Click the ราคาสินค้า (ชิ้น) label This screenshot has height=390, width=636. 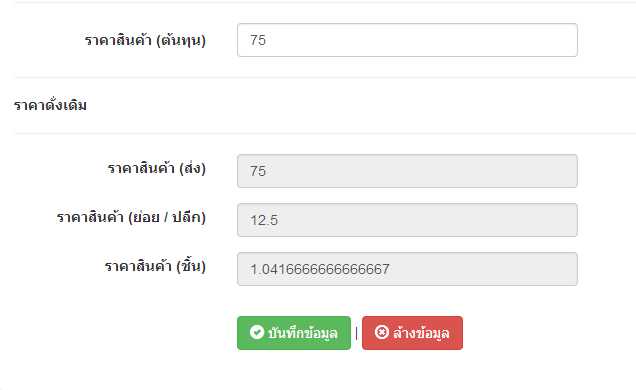point(155,266)
